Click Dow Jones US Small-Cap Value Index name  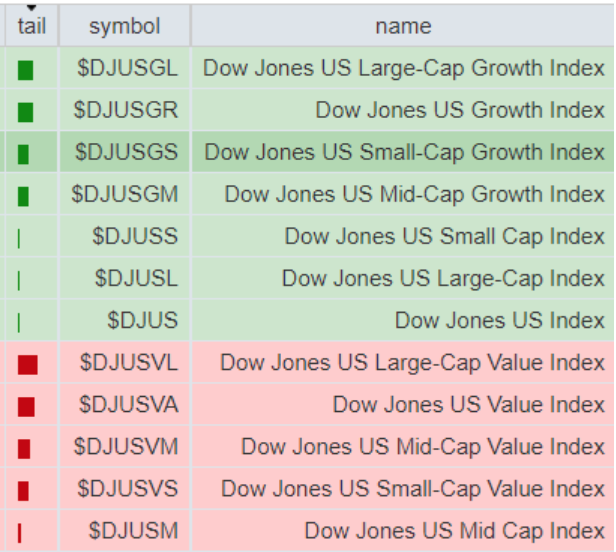click(413, 488)
